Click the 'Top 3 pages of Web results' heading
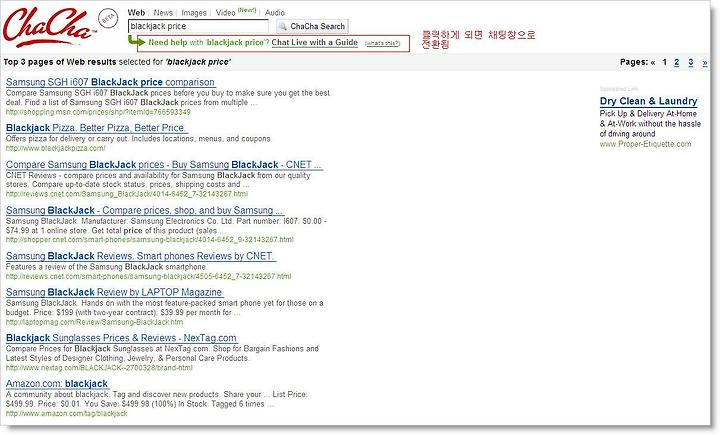 [x=60, y=62]
